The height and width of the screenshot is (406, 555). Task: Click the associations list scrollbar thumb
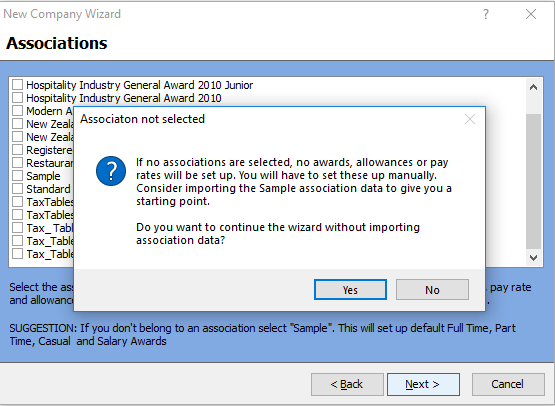[x=533, y=181]
